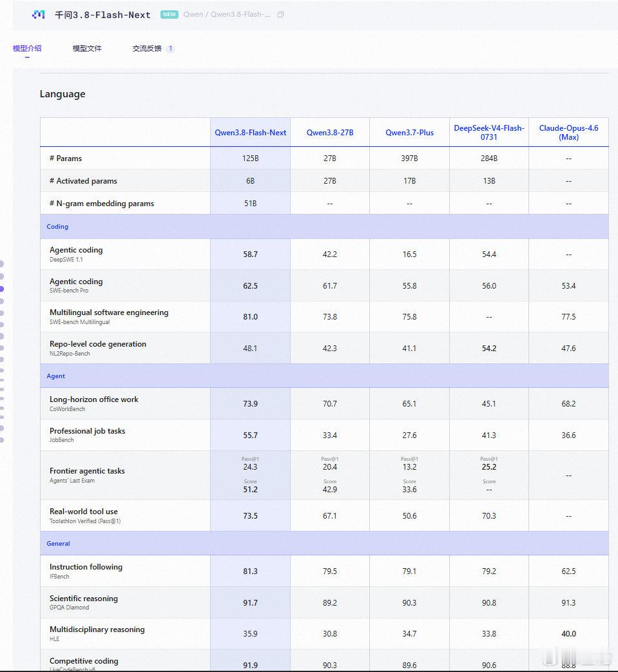This screenshot has height=672, width=618.
Task: Click the 73.9 CoWorkBench score cell
Action: pos(250,404)
